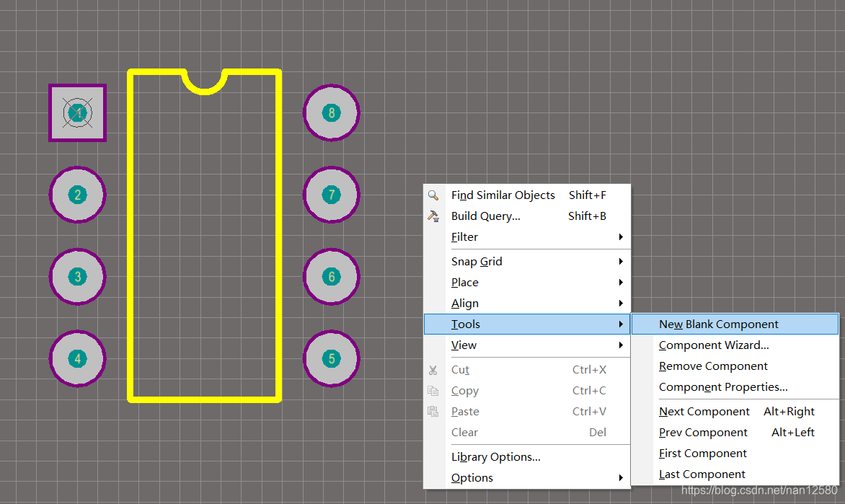
Task: Launch Component Wizard...
Action: (735, 345)
